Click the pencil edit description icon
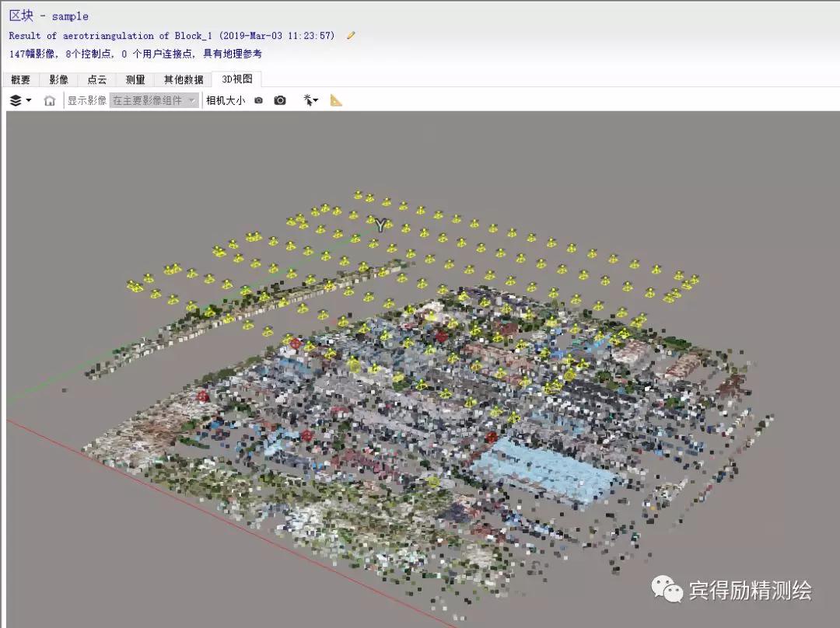Image resolution: width=840 pixels, height=628 pixels. pos(351,35)
